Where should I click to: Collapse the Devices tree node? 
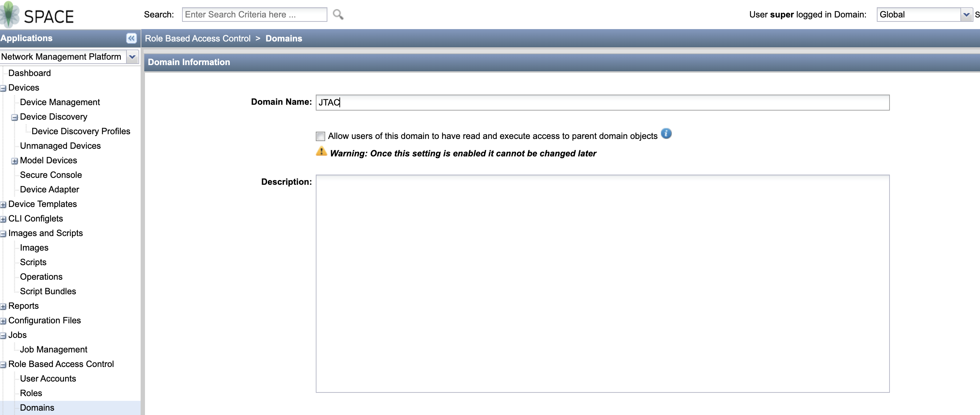(x=3, y=88)
